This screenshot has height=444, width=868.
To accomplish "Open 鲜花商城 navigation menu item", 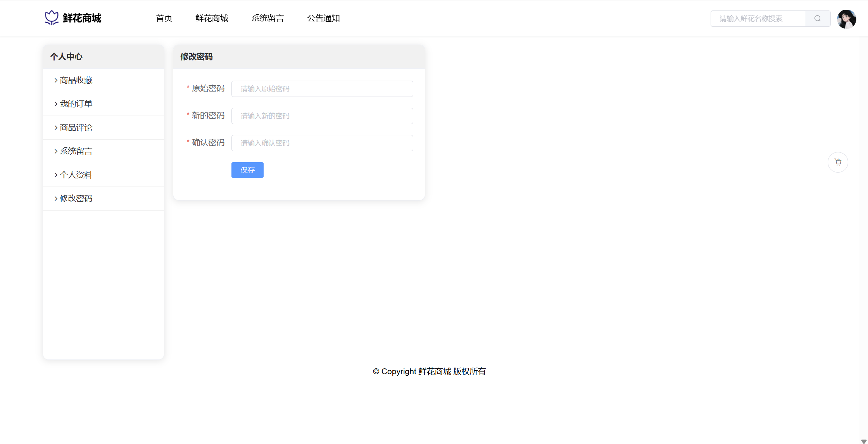I will pyautogui.click(x=212, y=18).
